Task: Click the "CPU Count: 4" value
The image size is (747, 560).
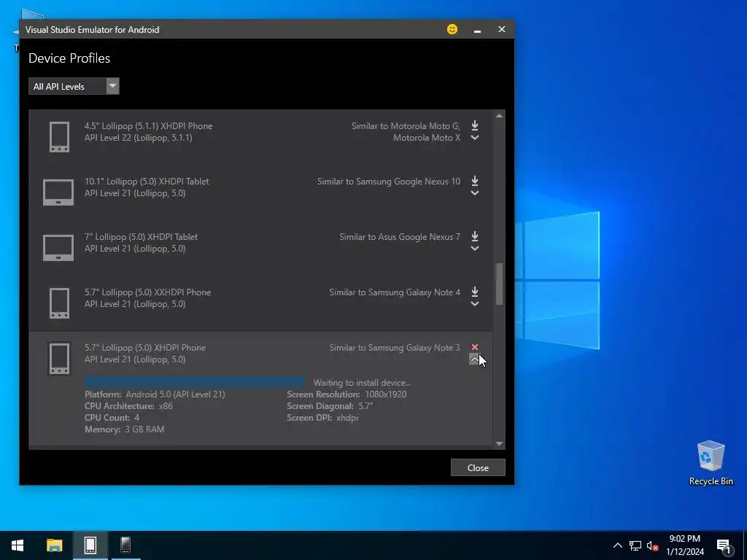Action: pos(112,418)
